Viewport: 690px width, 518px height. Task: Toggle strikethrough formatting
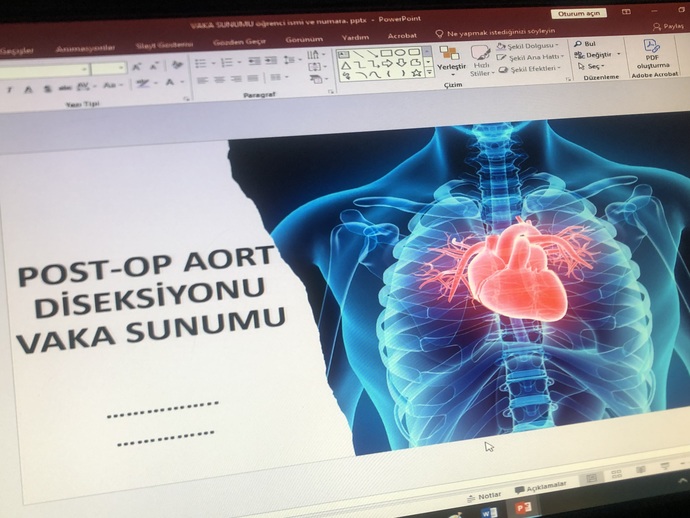pos(65,88)
